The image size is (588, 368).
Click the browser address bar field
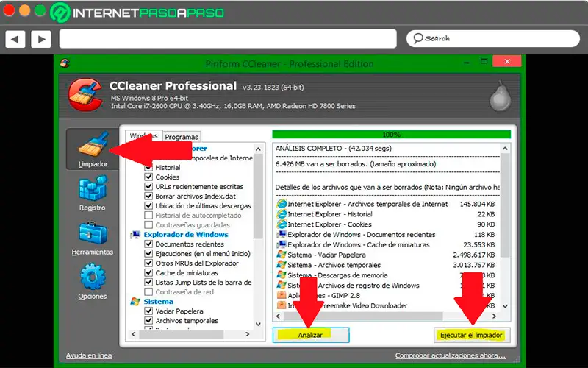pyautogui.click(x=228, y=39)
